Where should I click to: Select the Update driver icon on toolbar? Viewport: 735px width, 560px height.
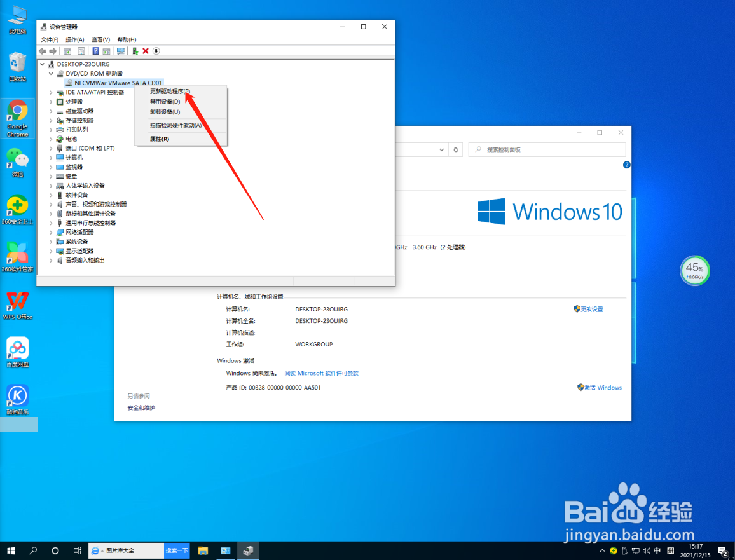click(134, 51)
